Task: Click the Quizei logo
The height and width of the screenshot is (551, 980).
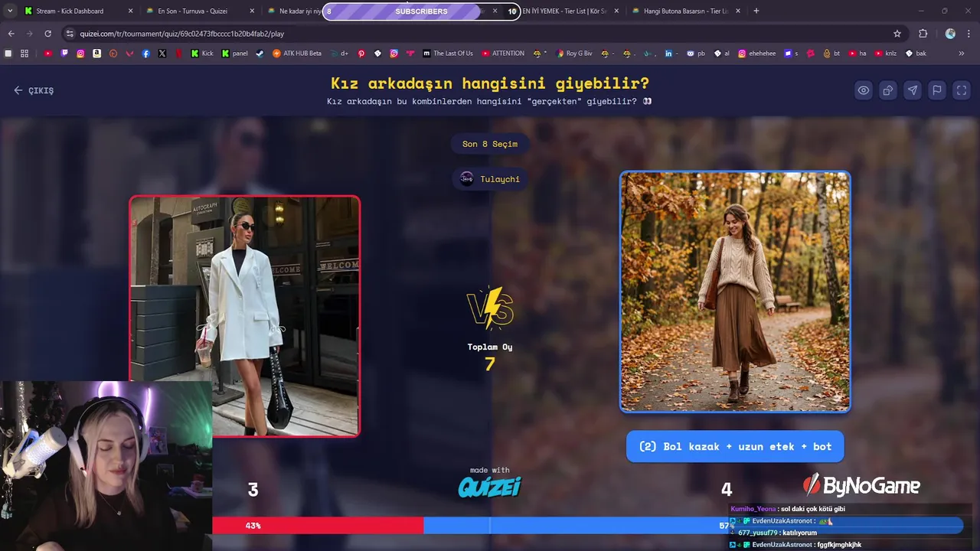Action: point(490,487)
